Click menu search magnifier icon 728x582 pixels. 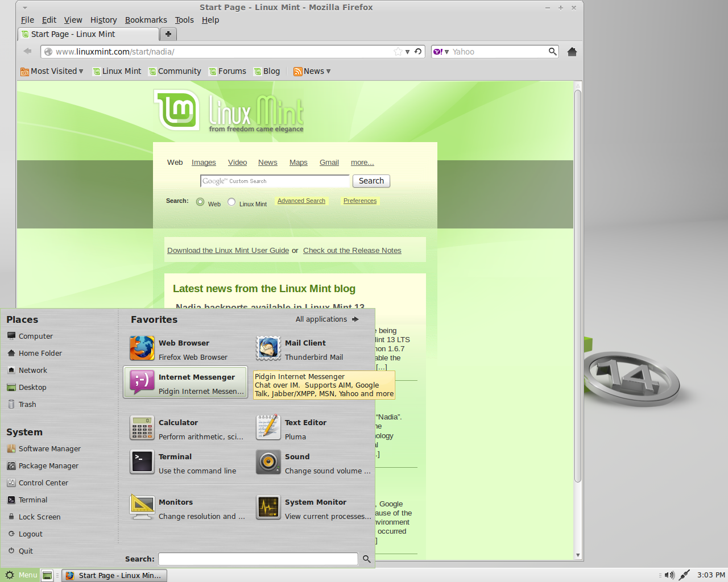(367, 559)
